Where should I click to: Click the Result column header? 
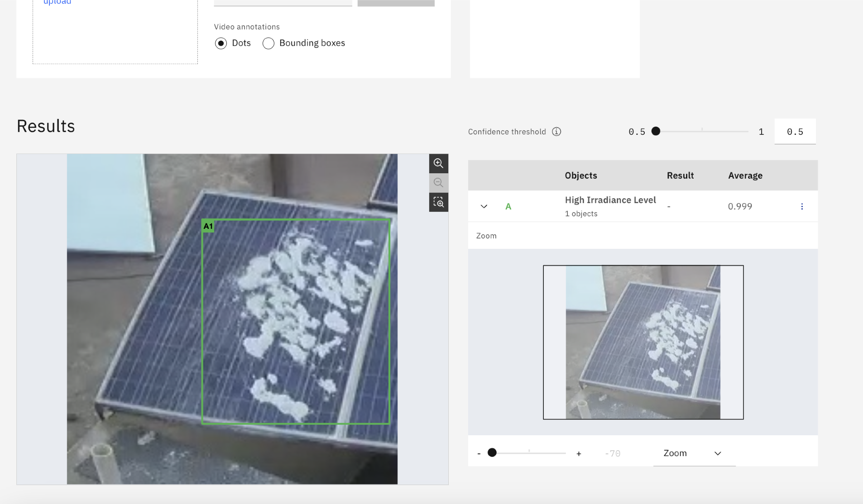(680, 176)
